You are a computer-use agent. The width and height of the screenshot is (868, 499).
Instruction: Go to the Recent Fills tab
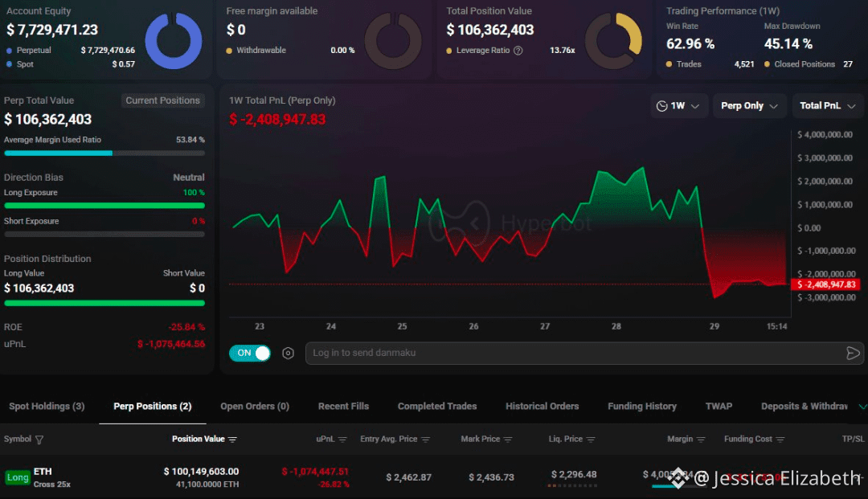(x=343, y=406)
